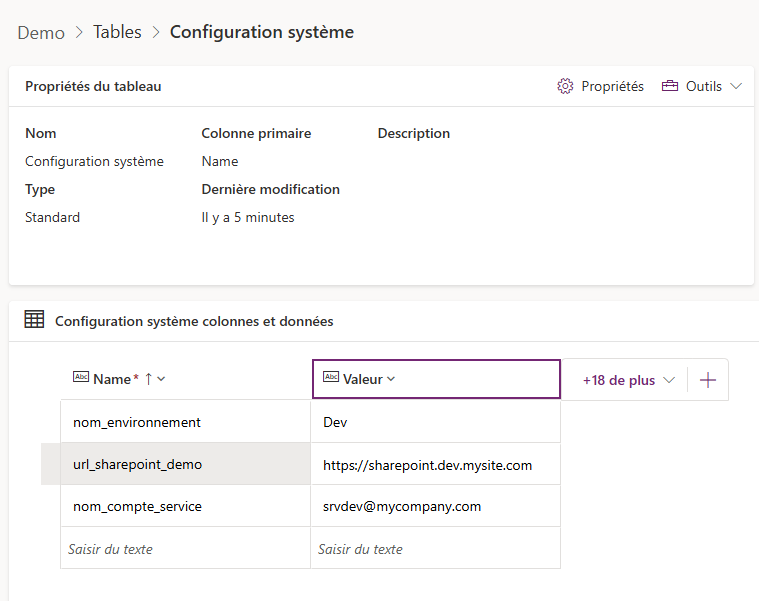Click Configuration système breadcrumb title
Viewport: 759px width, 601px height.
[x=262, y=32]
